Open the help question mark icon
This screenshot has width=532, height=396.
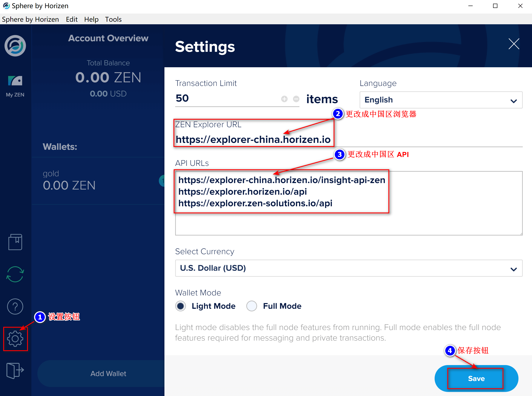click(15, 306)
